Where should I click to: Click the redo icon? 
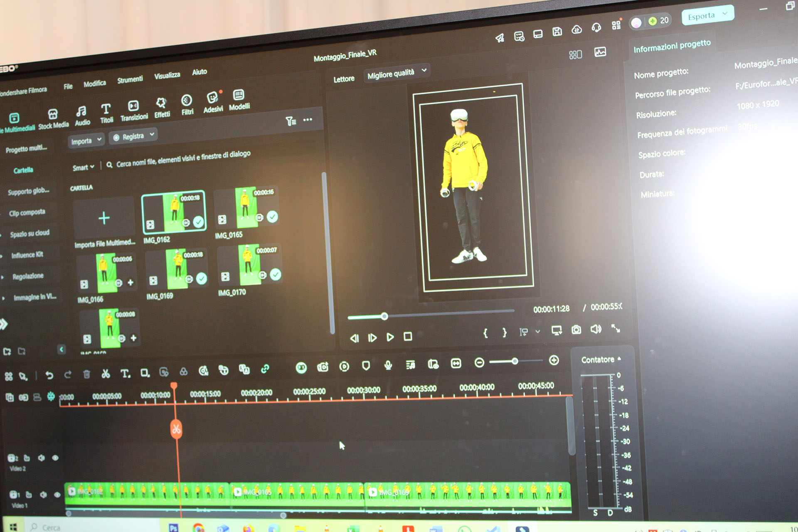coord(68,375)
